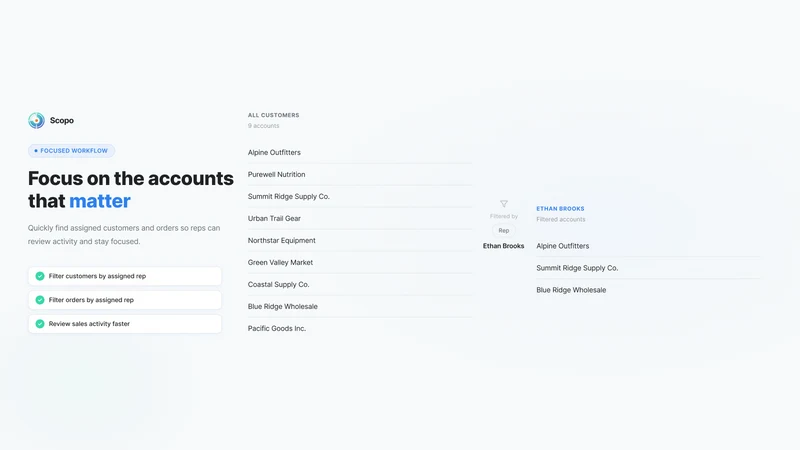800x450 pixels.
Task: Open Summit Ridge Supply Co. in All Customers
Action: pos(360,196)
